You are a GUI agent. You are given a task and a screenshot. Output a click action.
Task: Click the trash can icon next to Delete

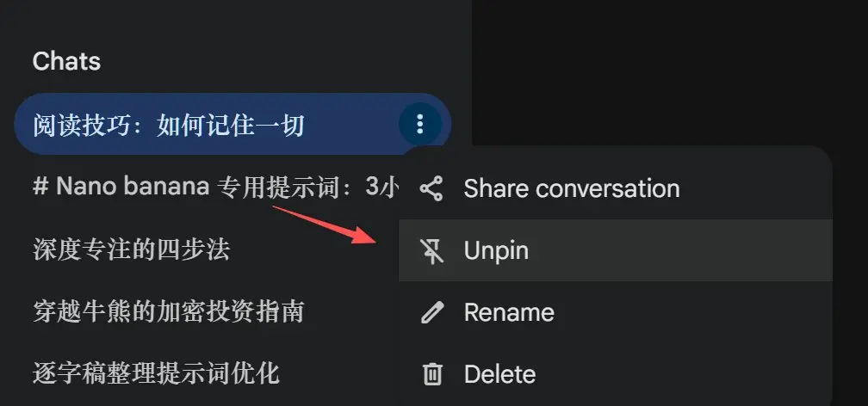tap(431, 374)
